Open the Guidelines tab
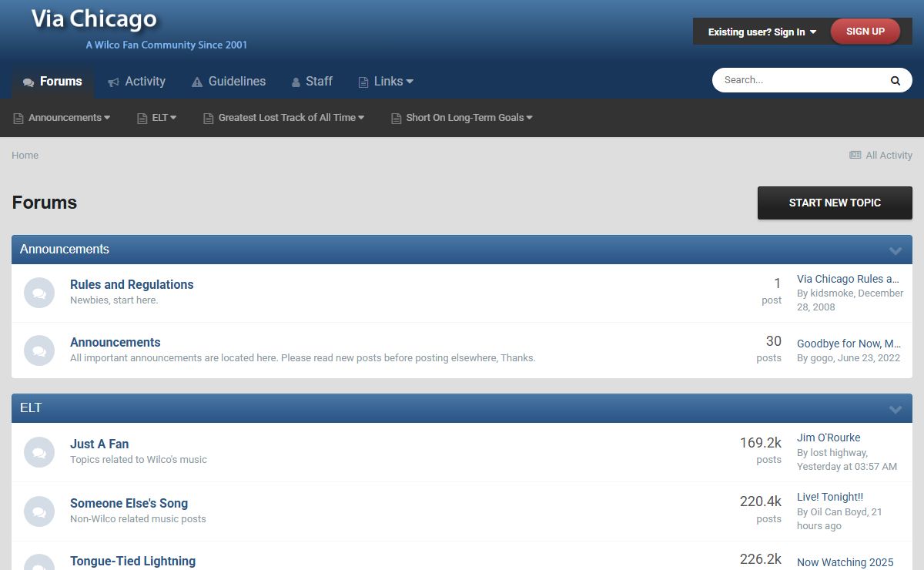 229,81
